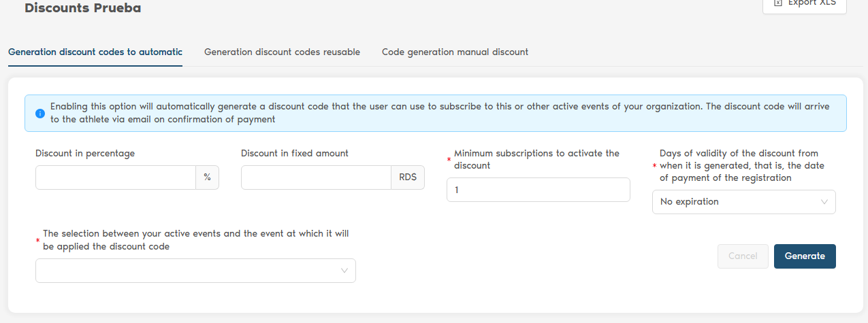This screenshot has height=323, width=868.
Task: Click the percent symbol addon
Action: pos(207,177)
